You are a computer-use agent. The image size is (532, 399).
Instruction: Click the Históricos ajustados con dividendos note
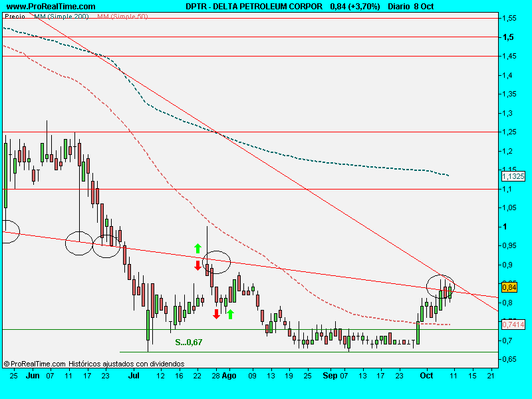point(126,364)
